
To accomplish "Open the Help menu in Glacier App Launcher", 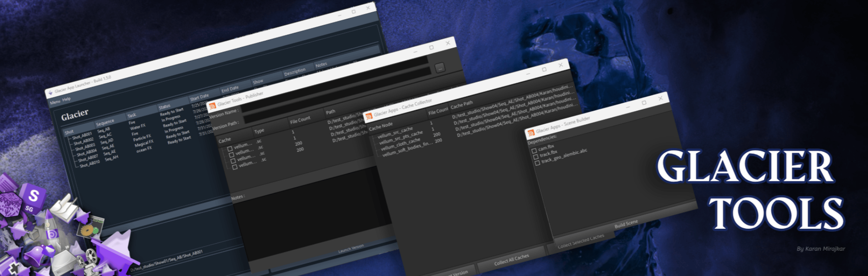I will (x=66, y=99).
